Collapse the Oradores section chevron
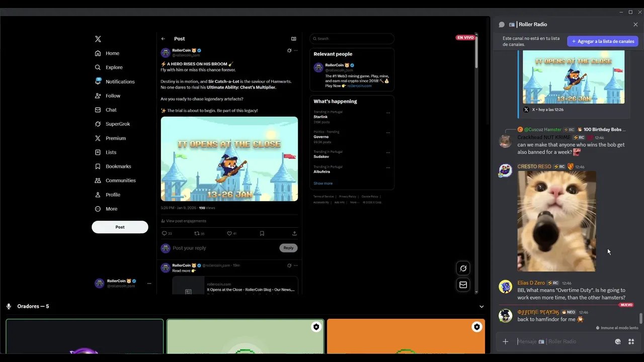Image resolution: width=644 pixels, height=362 pixels. [x=481, y=307]
